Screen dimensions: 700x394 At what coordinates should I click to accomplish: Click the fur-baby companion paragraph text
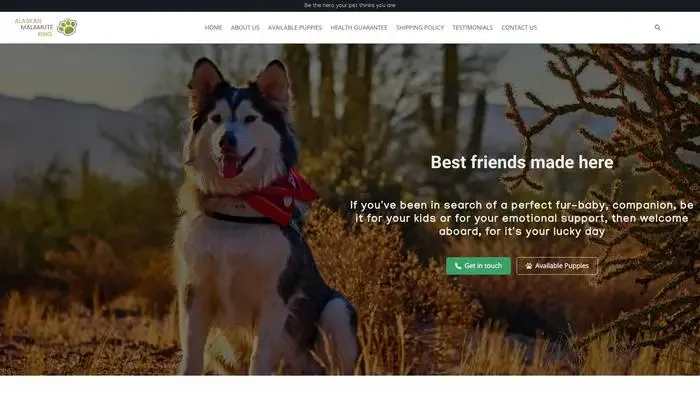(522, 218)
